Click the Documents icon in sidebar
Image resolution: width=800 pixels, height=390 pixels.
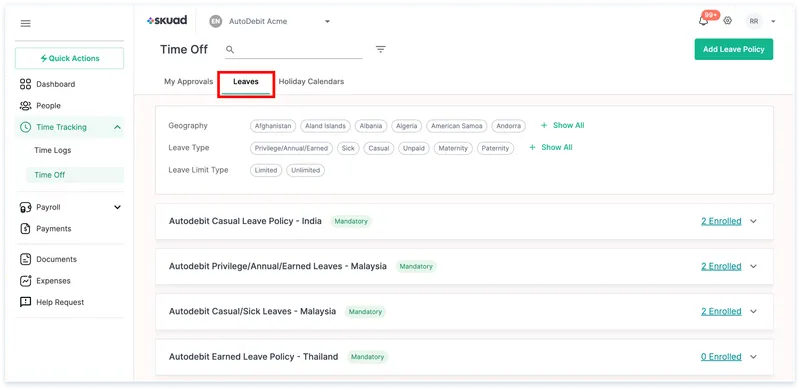[x=26, y=259]
